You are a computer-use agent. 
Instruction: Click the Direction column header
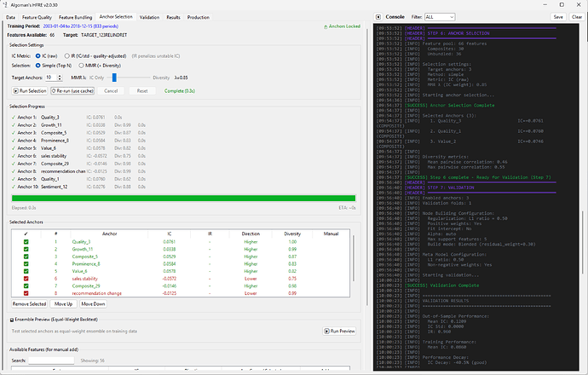tap(251, 234)
